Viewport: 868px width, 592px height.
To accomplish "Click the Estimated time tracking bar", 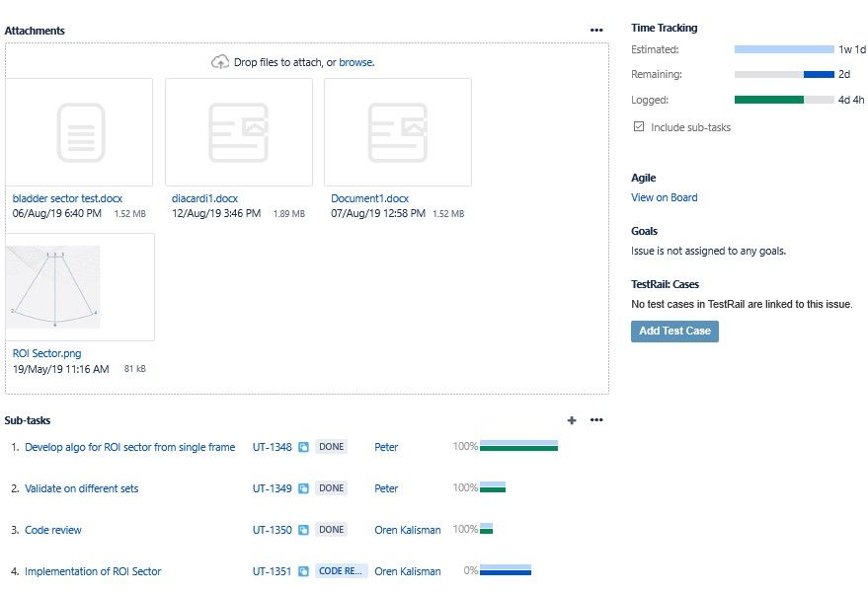I will [x=784, y=49].
